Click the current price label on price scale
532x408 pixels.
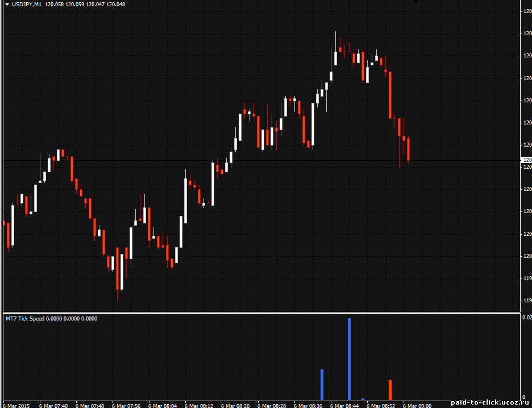pyautogui.click(x=526, y=161)
